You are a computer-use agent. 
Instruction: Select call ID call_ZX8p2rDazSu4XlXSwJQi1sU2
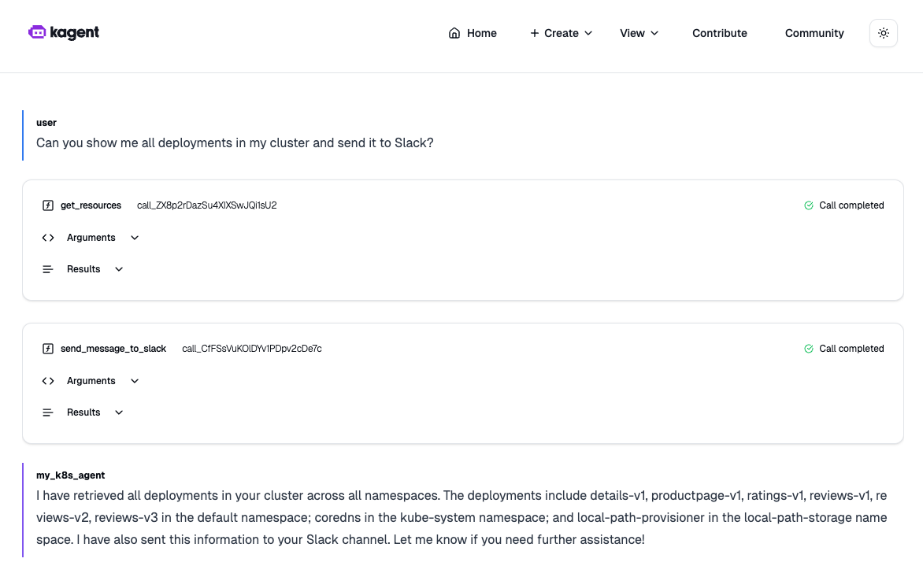coord(206,205)
